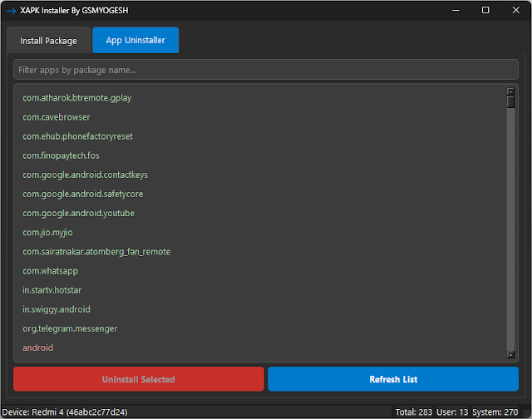Pick in.swiggy.android from the app list

[x=57, y=309]
